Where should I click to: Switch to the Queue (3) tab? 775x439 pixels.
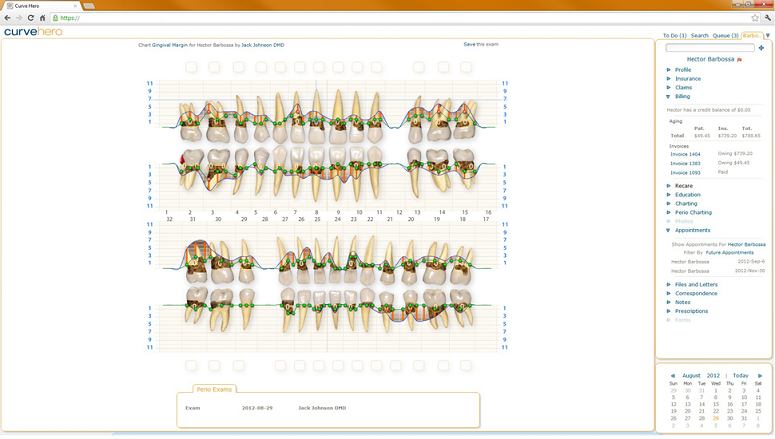coord(725,36)
